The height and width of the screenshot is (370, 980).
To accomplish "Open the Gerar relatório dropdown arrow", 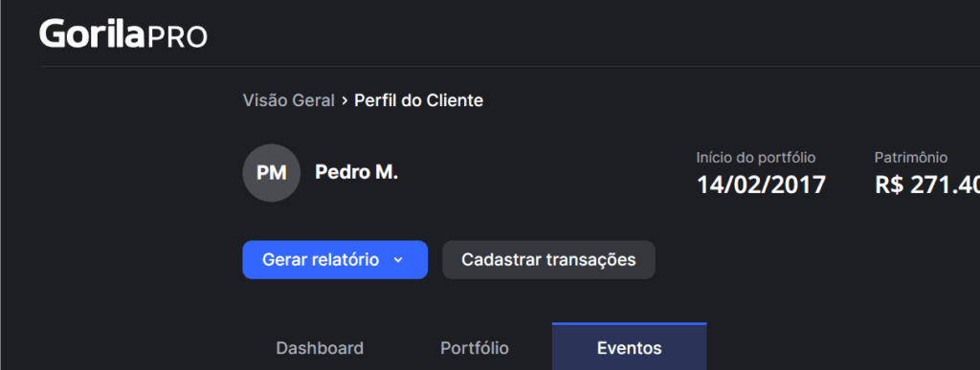I will tap(398, 260).
